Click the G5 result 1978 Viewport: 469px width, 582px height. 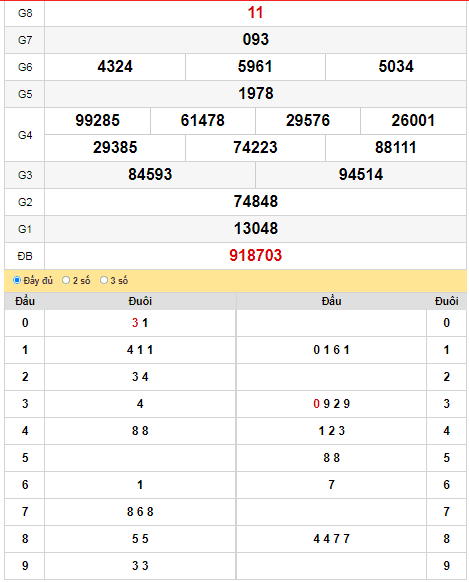(256, 94)
